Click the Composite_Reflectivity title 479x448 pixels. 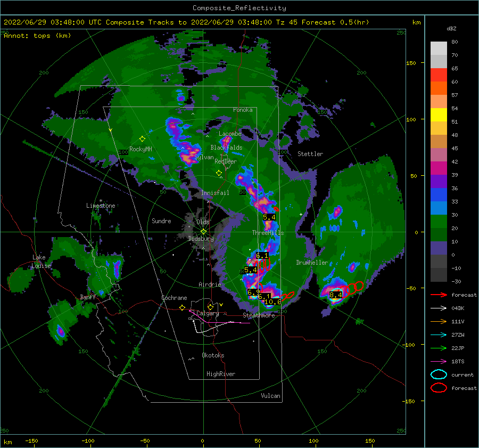coord(240,8)
